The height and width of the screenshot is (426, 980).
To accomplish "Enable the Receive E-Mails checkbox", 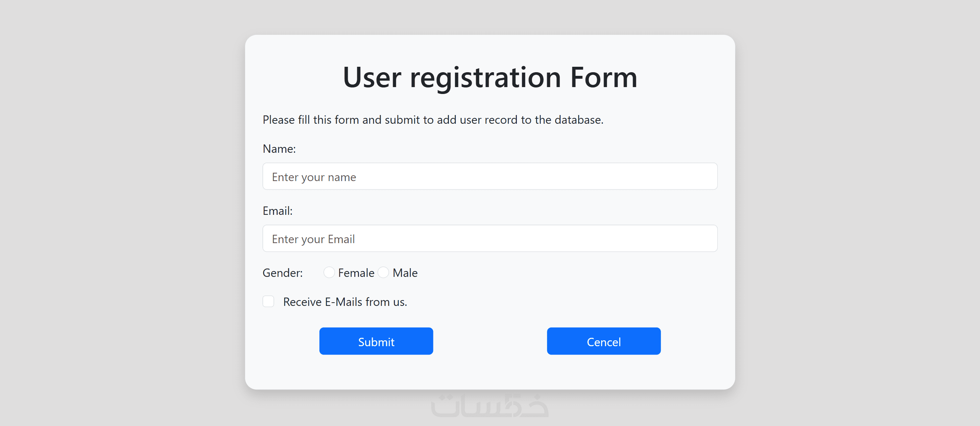I will click(268, 301).
